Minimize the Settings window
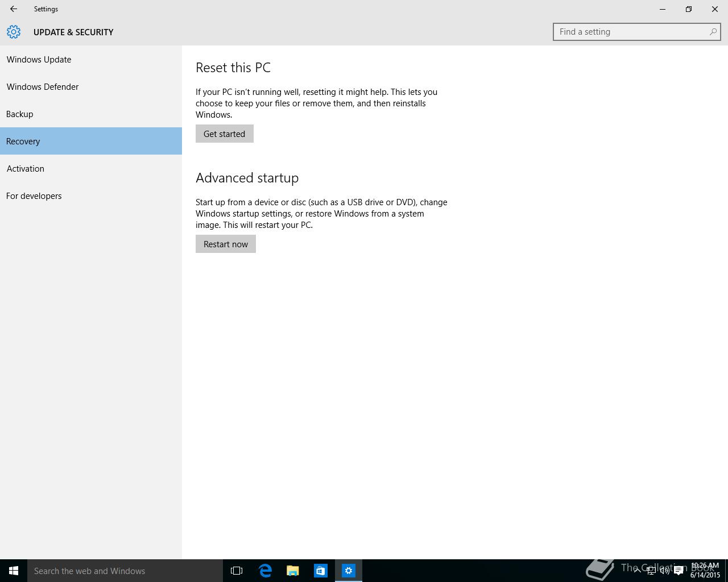Screen dimensions: 728x582 pos(663,9)
